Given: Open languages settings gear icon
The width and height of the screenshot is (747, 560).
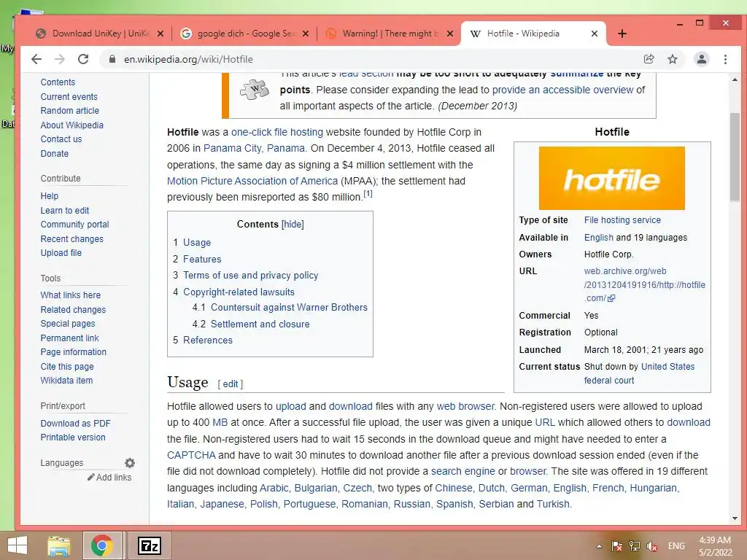Looking at the screenshot, I should (130, 462).
